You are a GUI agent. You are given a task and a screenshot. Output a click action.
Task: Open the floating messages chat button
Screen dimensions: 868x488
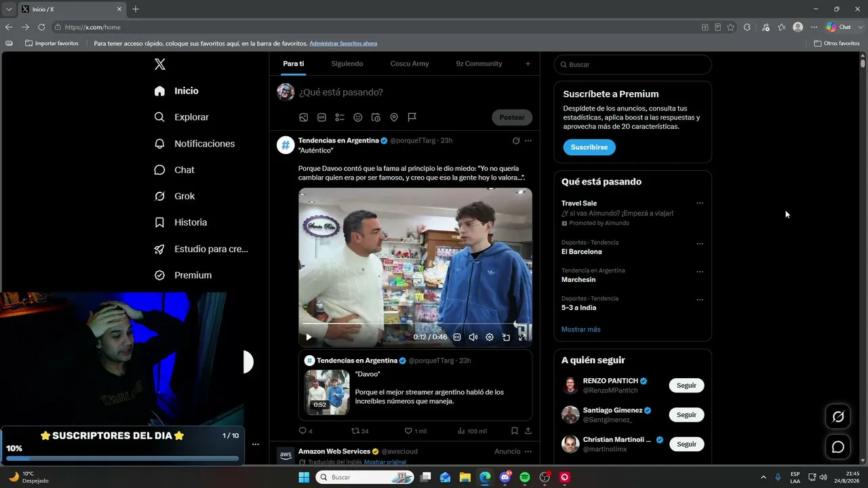[x=838, y=447]
